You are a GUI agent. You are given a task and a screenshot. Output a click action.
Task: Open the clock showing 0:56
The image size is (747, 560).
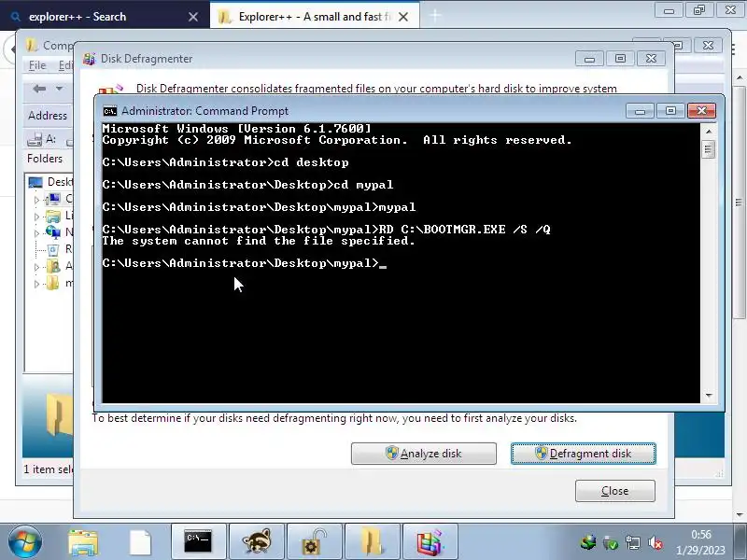point(701,542)
